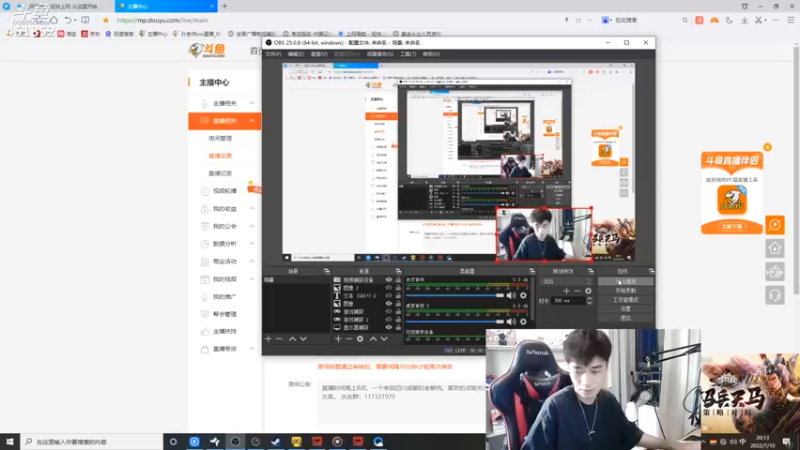Adjust transition duration 300 ms stepper arrows
Image resolution: width=800 pixels, height=450 pixels.
[x=589, y=301]
